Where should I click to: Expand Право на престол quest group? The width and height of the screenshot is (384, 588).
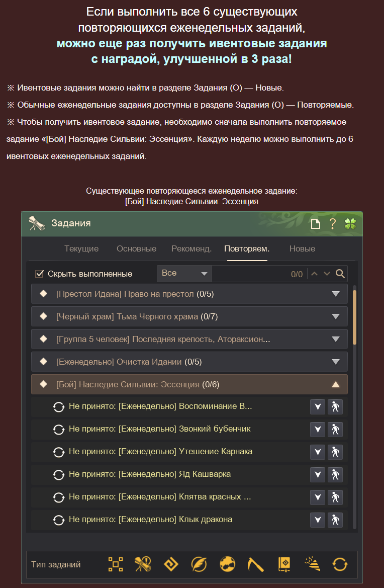coord(336,294)
